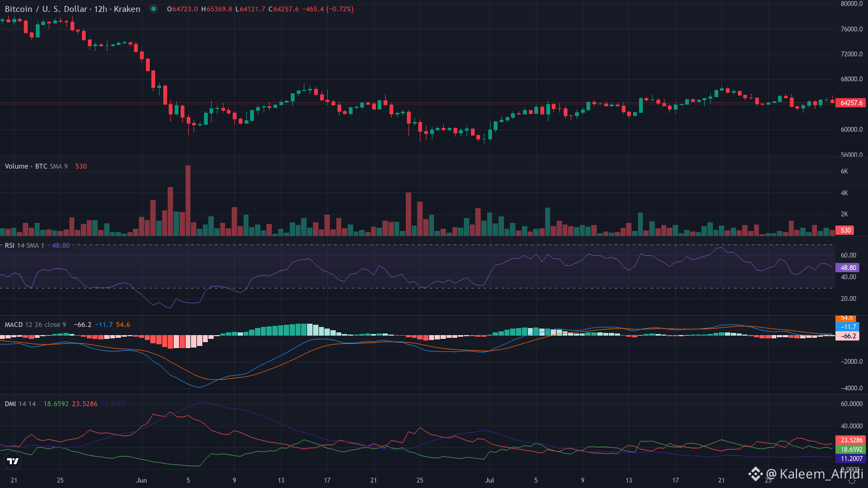The width and height of the screenshot is (868, 488).
Task: Click the blue −11.7 MACD axis tag
Action: 847,327
